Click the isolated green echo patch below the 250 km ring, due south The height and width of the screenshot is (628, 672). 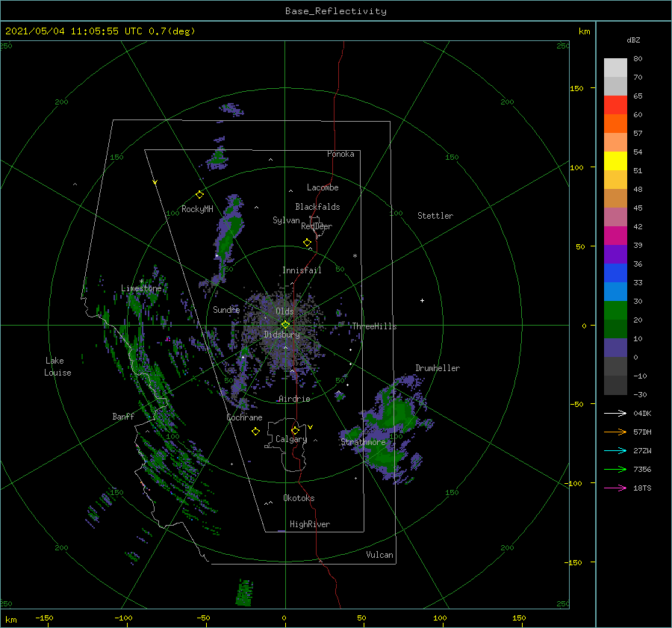pyautogui.click(x=245, y=592)
